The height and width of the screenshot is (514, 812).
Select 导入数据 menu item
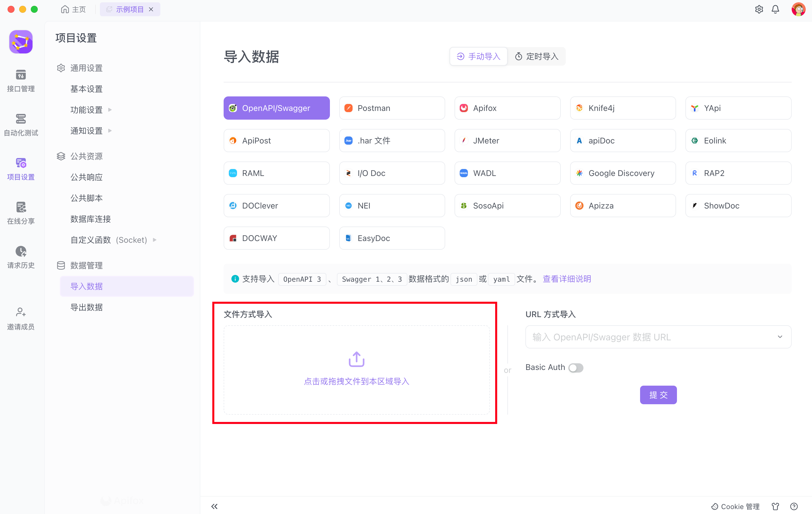127,286
